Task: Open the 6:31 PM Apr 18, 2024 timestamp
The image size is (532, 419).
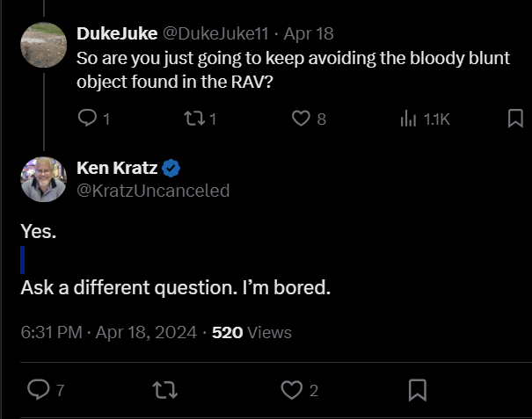Action: (x=106, y=333)
